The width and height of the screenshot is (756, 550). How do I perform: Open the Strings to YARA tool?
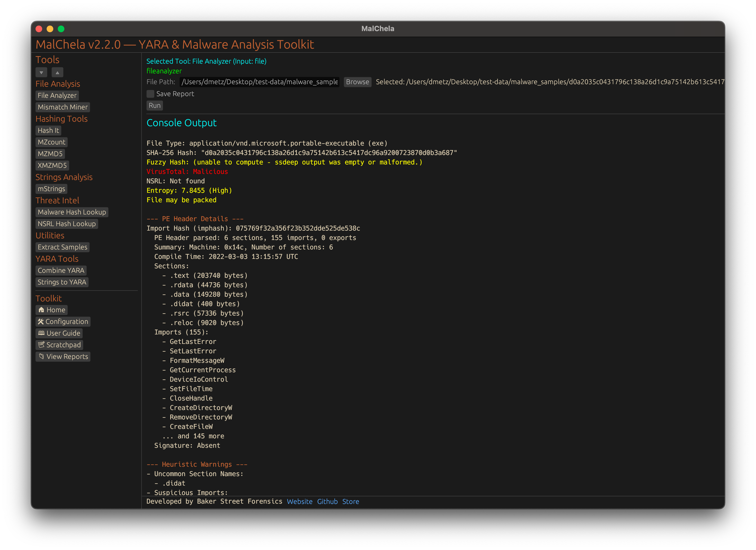click(x=62, y=282)
